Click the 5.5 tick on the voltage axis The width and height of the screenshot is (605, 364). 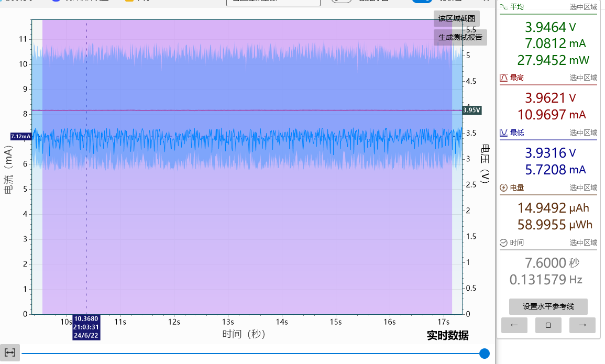(471, 30)
